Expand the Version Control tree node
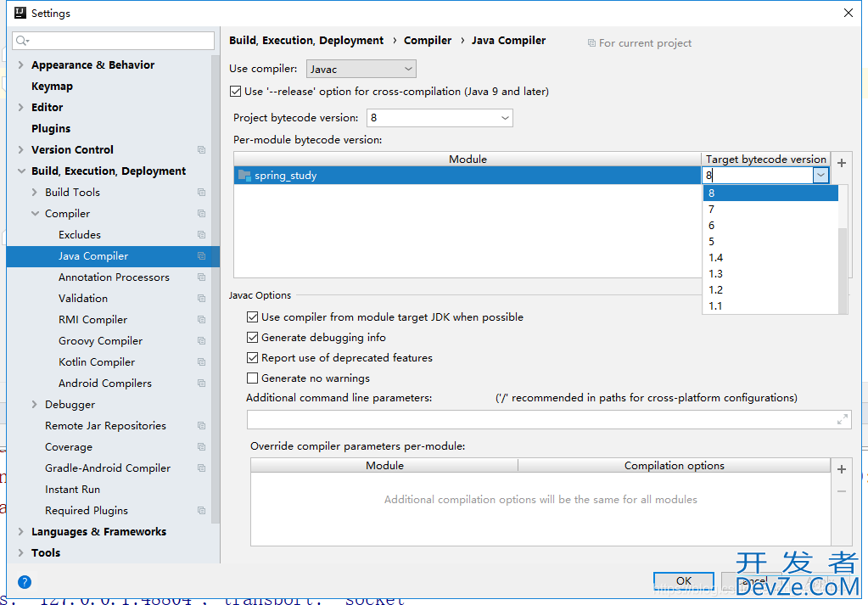 20,150
